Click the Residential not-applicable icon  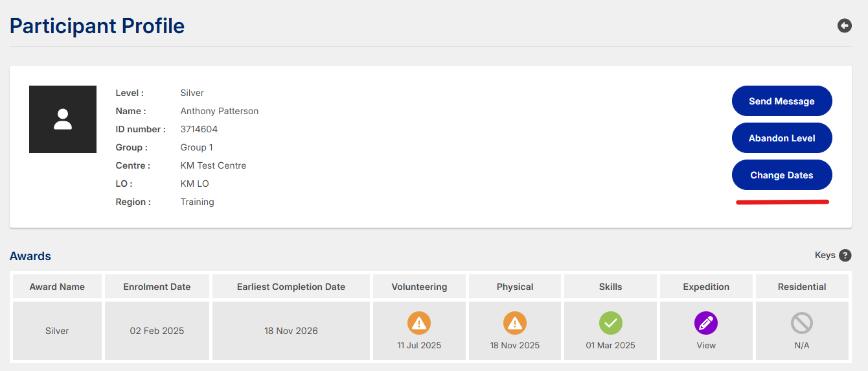802,322
